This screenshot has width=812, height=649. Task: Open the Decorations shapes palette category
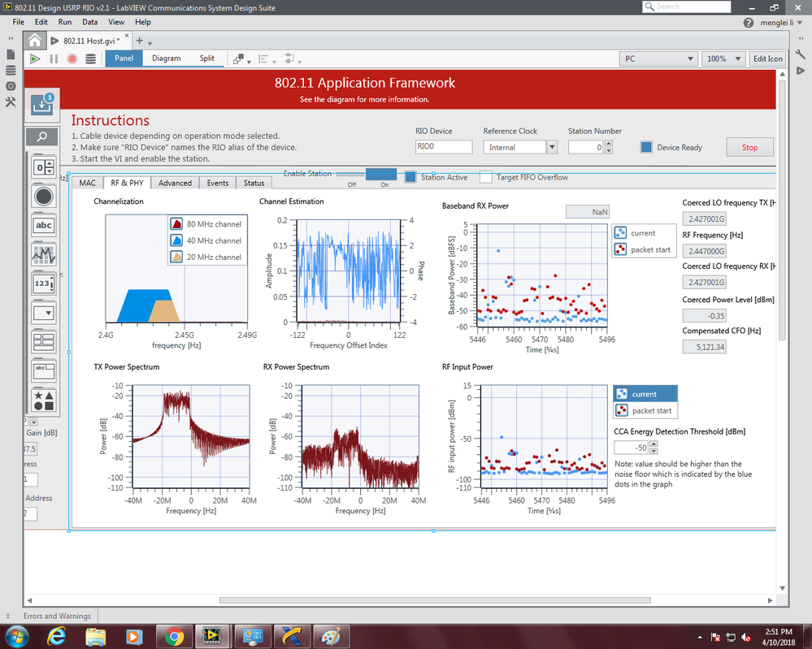(x=44, y=400)
